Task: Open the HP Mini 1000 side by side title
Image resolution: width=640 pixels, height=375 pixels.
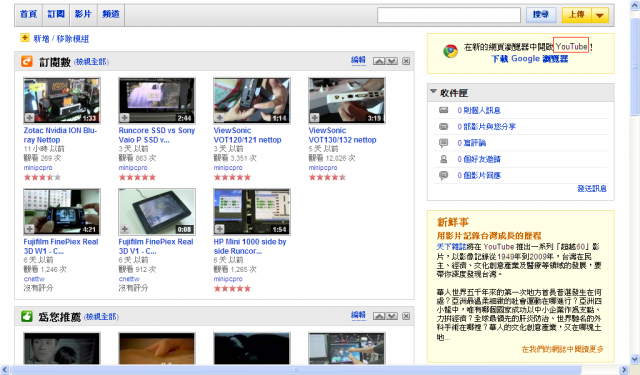Action: [x=250, y=246]
